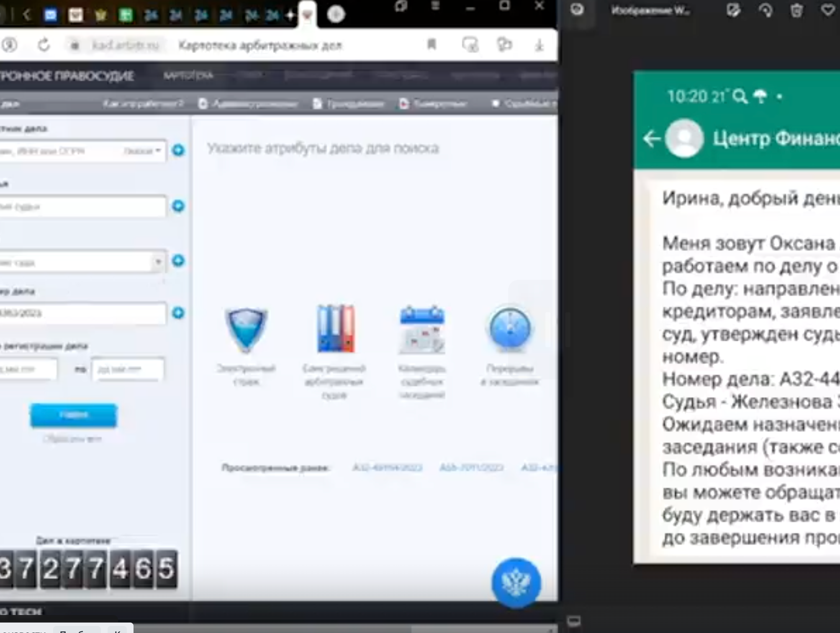The image size is (840, 633).
Task: Add another case participant with the plus button
Action: pyautogui.click(x=178, y=150)
